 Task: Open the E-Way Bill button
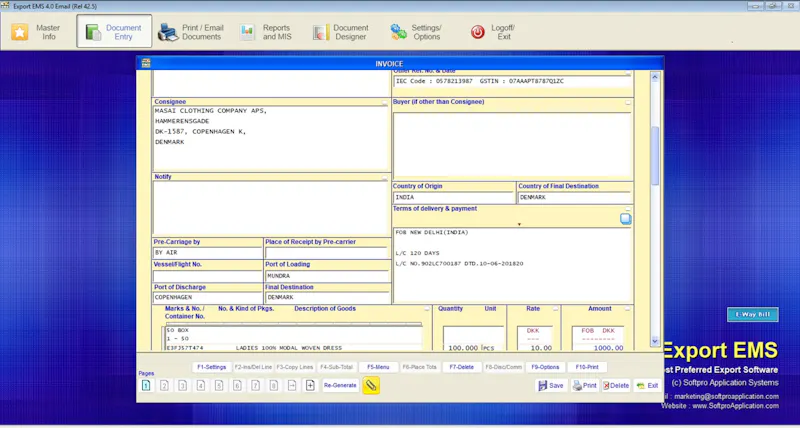(x=753, y=315)
